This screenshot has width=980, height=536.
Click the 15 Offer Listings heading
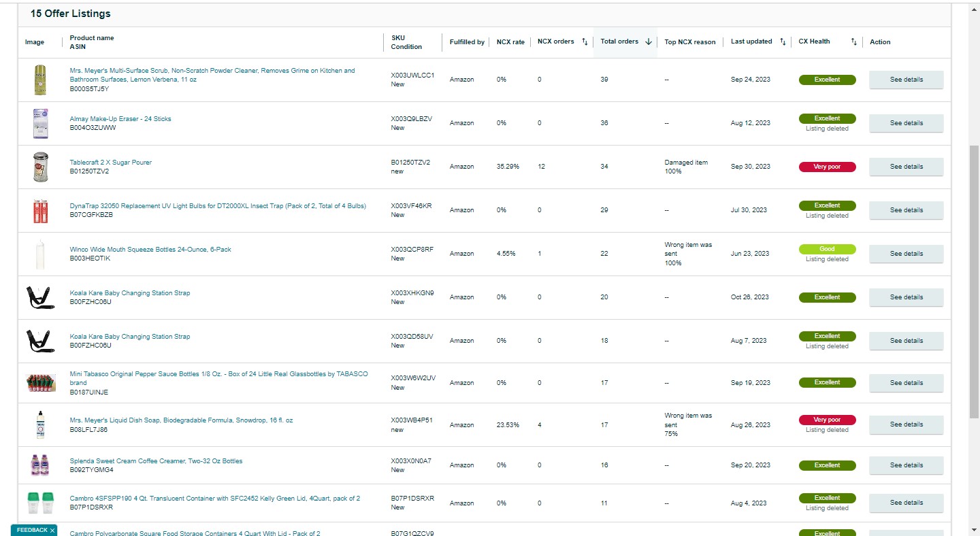(x=70, y=14)
